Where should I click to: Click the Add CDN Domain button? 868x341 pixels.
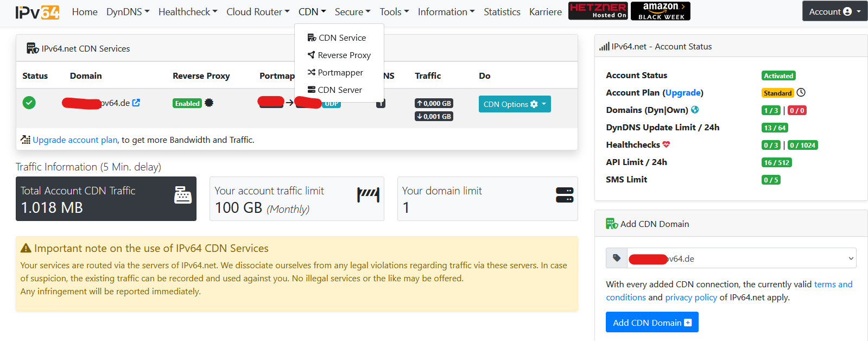click(x=651, y=323)
